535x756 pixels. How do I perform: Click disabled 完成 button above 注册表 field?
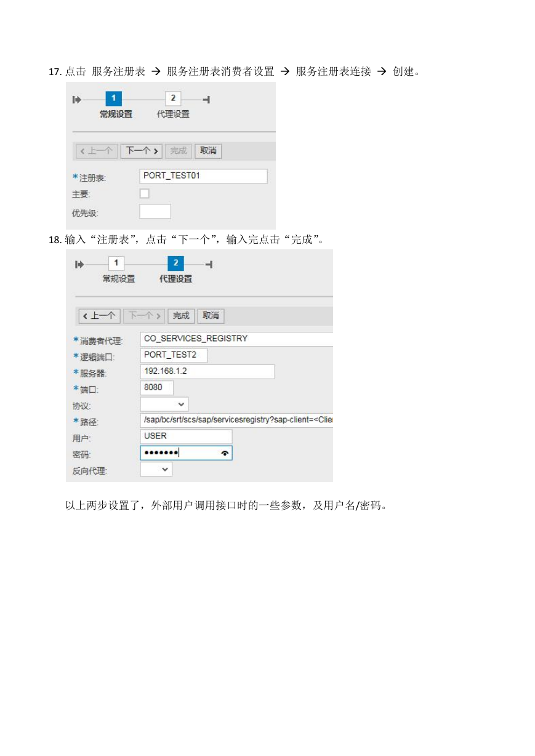[x=179, y=151]
